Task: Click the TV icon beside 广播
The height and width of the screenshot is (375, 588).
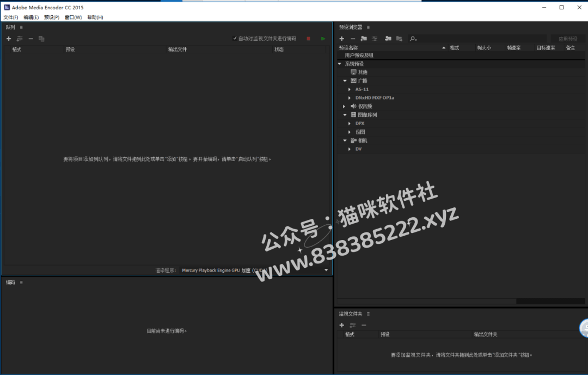Action: click(x=353, y=81)
